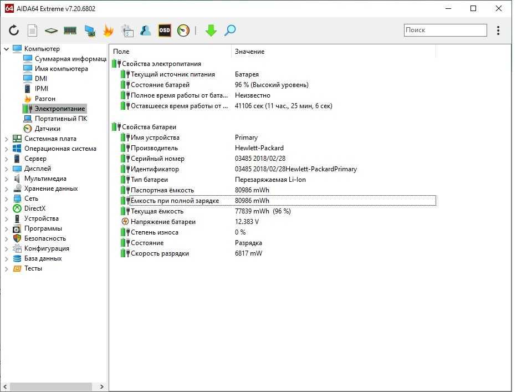
Task: Open the memory module benchmark icon
Action: [70, 30]
